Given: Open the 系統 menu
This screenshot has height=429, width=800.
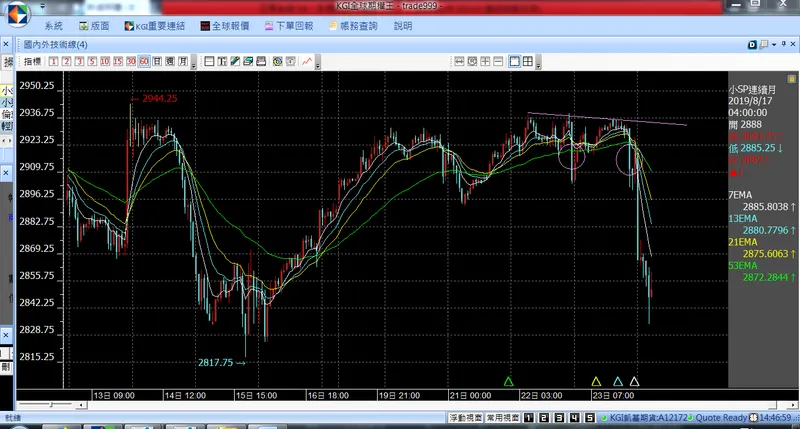Looking at the screenshot, I should tap(54, 26).
